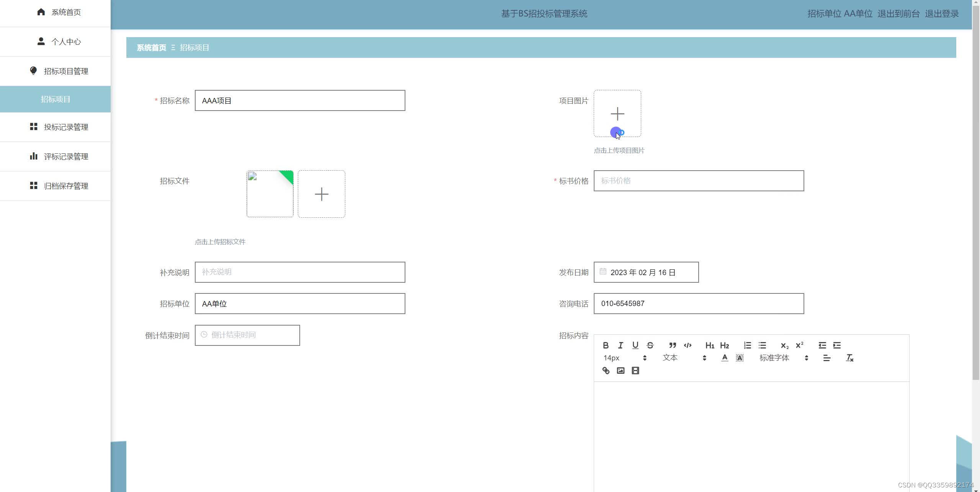Toggle underline formatting in editor
The image size is (980, 492).
[x=635, y=345]
